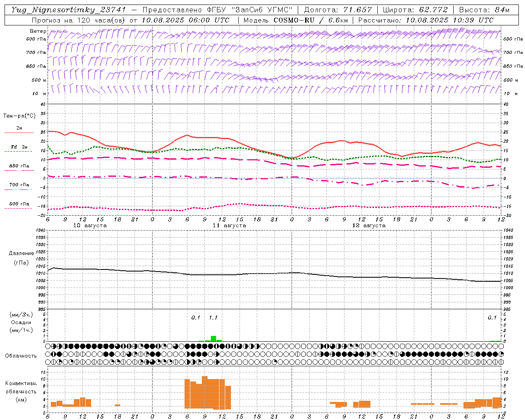Viewport: 525px width, 420px height.
Task: Click the (мм/1ч.) precipitation unit label
Action: (x=21, y=330)
